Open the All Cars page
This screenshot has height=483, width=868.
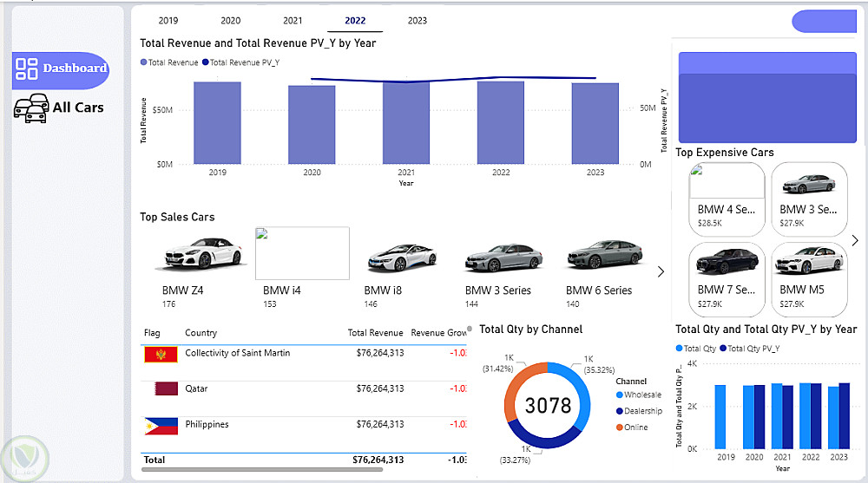point(77,108)
